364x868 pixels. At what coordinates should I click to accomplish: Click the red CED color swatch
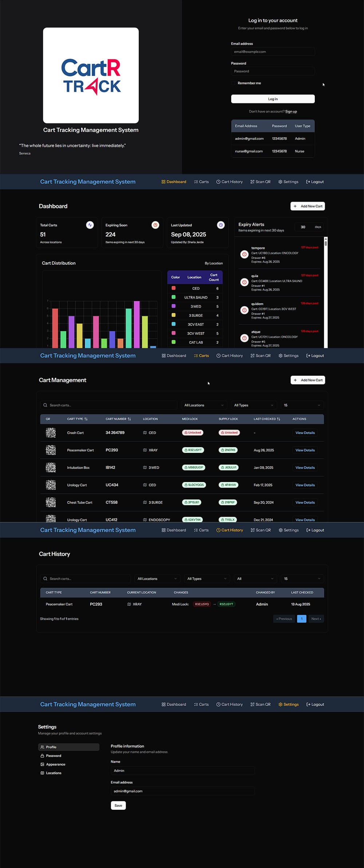point(174,288)
